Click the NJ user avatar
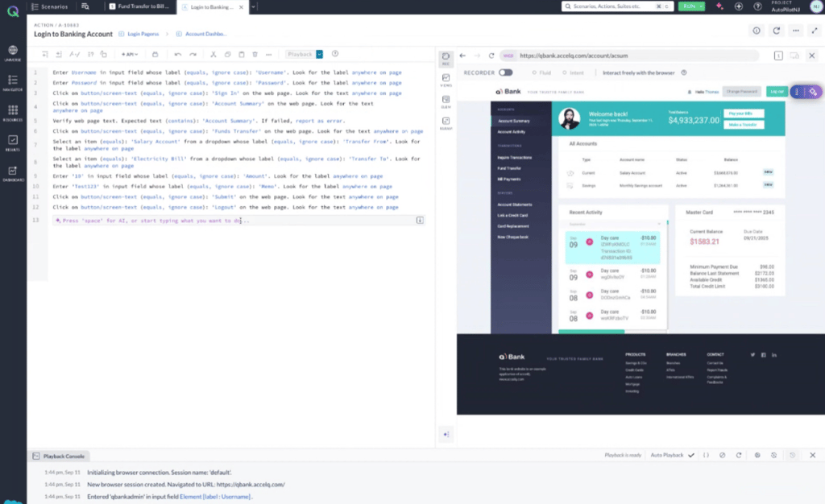825x504 pixels. point(816,6)
